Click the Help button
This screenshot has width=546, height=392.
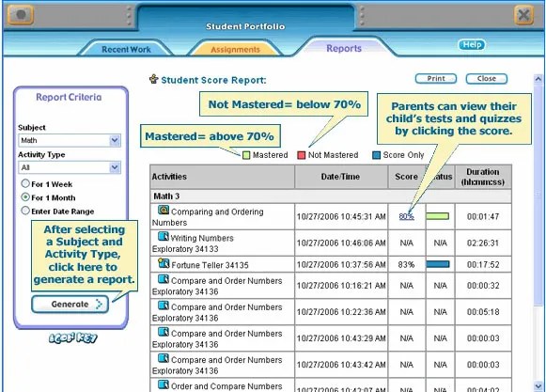click(x=472, y=44)
